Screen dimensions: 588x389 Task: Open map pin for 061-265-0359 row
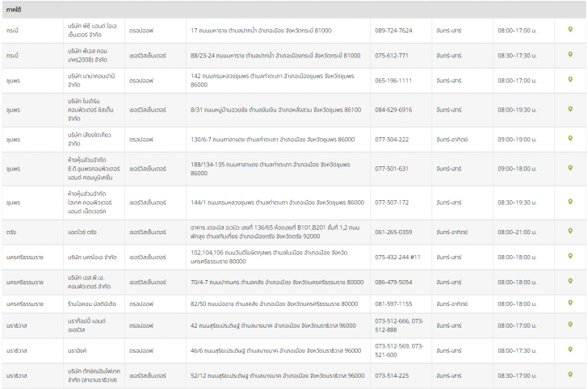tap(570, 231)
